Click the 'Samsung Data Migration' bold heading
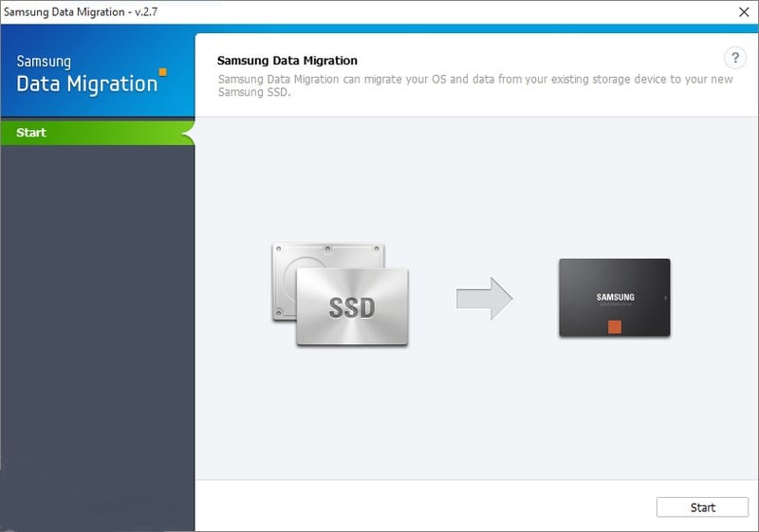 point(287,61)
